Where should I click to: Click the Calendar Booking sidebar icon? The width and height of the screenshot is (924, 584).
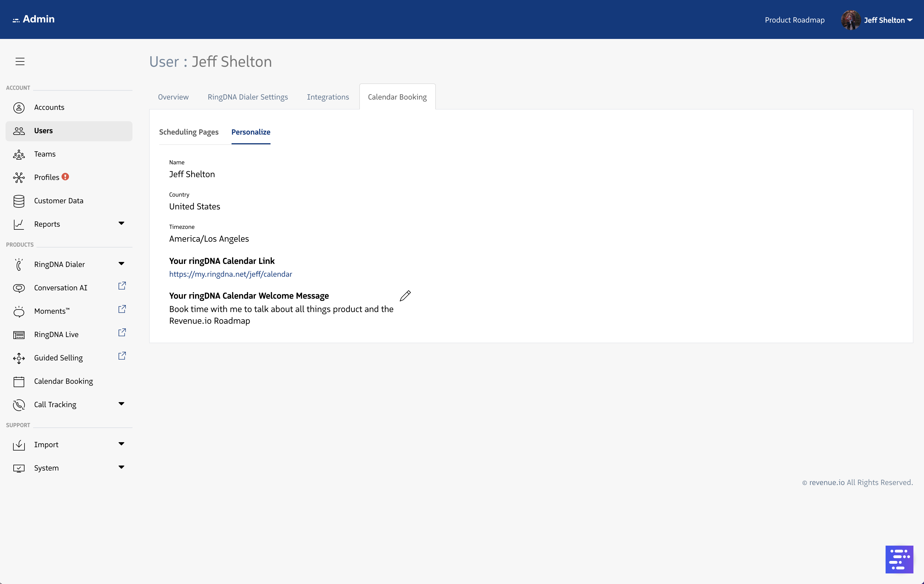(x=19, y=382)
